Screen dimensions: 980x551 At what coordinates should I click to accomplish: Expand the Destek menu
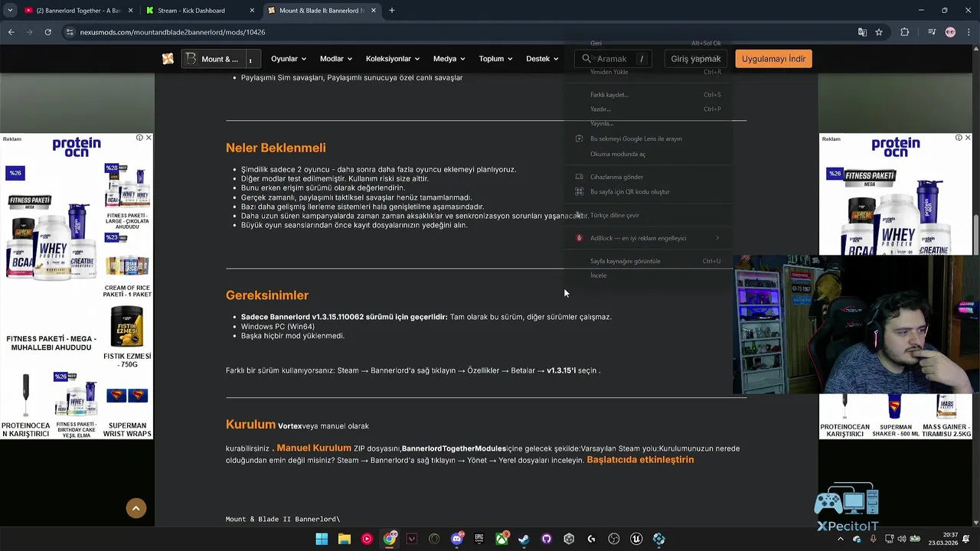[x=543, y=59]
